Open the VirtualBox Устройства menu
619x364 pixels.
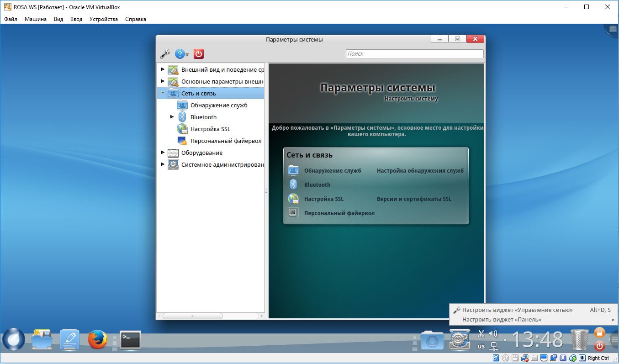tap(104, 19)
